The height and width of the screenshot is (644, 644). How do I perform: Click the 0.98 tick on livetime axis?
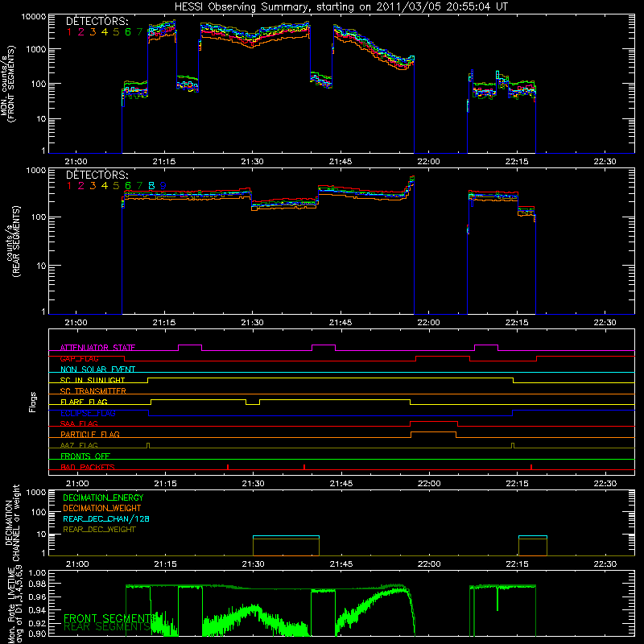[x=37, y=584]
